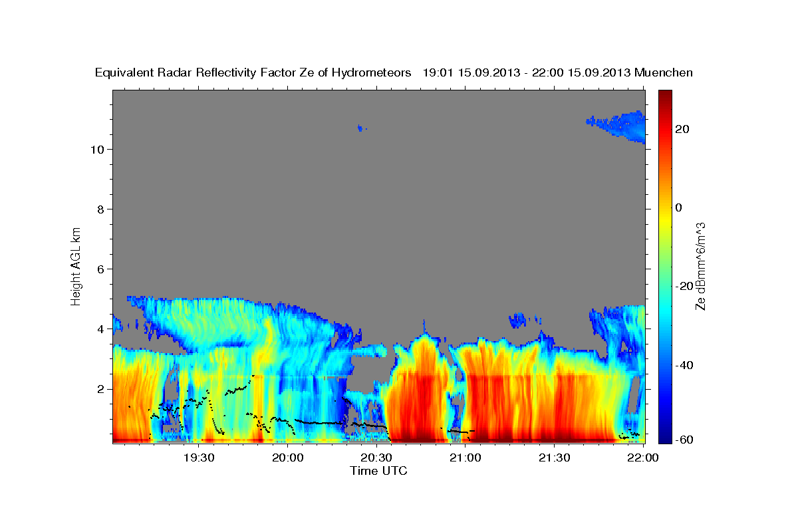
Task: Click the 'Time UTC' axis label
Action: (x=378, y=471)
